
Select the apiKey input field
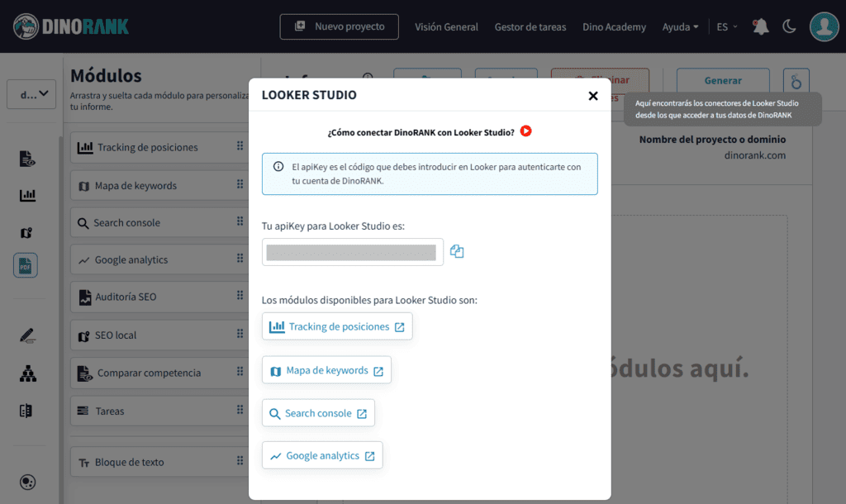click(352, 252)
